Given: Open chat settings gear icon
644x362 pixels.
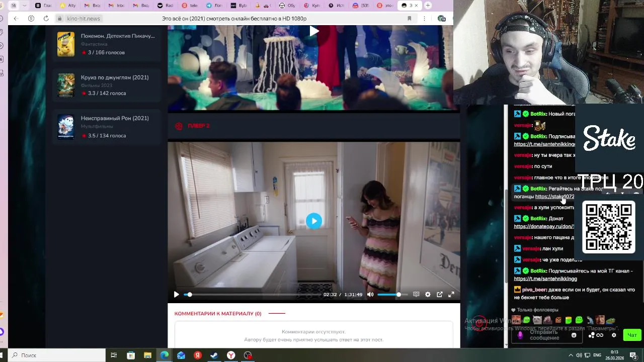Looking at the screenshot, I should click(614, 335).
